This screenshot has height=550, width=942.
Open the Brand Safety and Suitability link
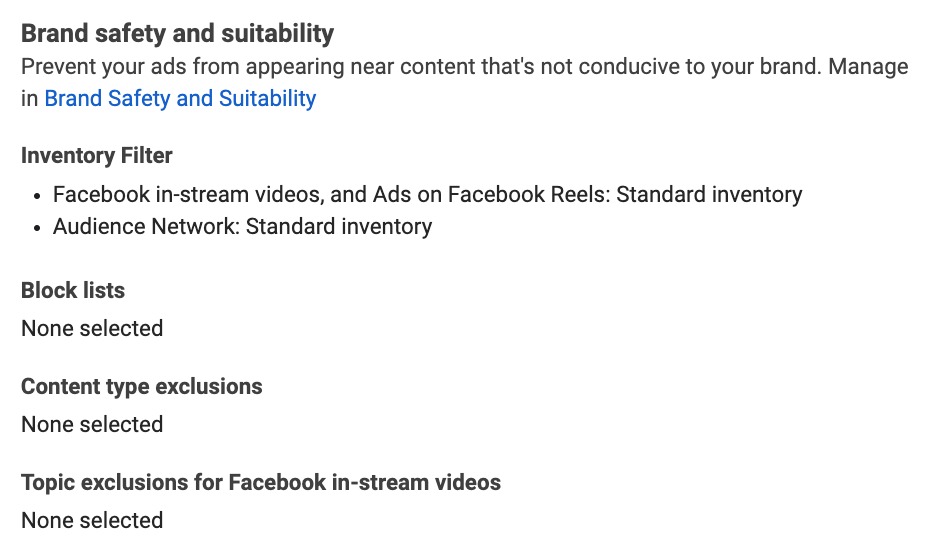click(x=180, y=98)
